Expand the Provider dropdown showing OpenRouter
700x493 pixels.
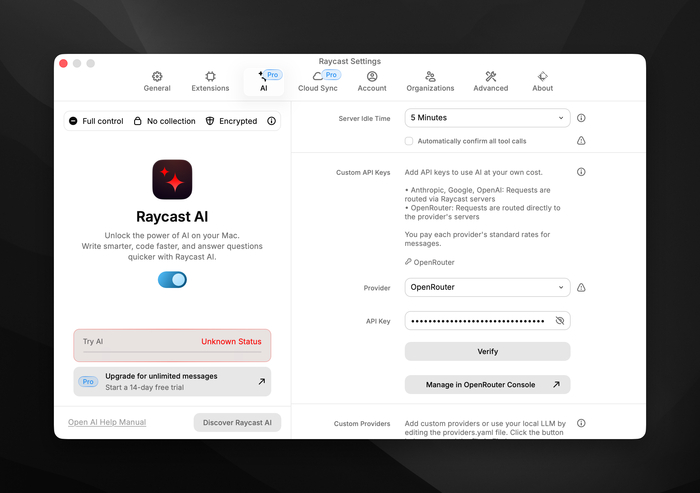487,288
